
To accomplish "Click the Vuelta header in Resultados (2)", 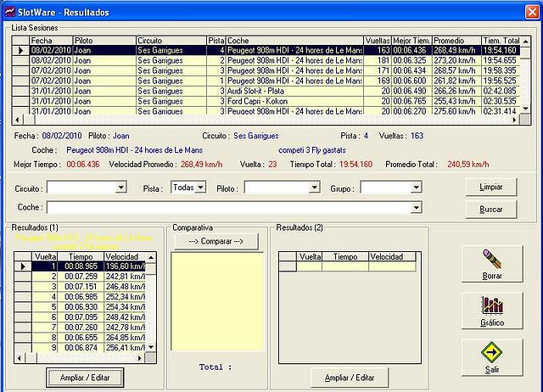I will [309, 256].
